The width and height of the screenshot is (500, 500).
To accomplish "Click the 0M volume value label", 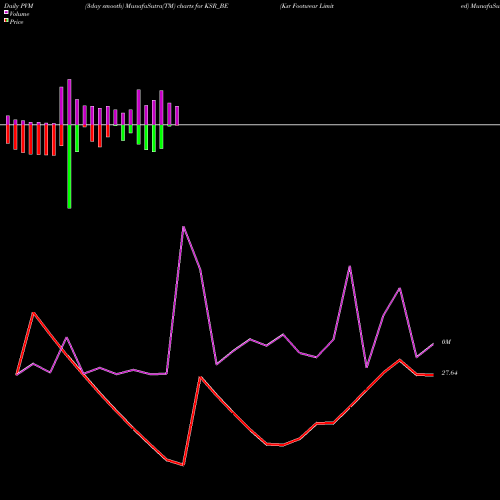I will [x=446, y=342].
